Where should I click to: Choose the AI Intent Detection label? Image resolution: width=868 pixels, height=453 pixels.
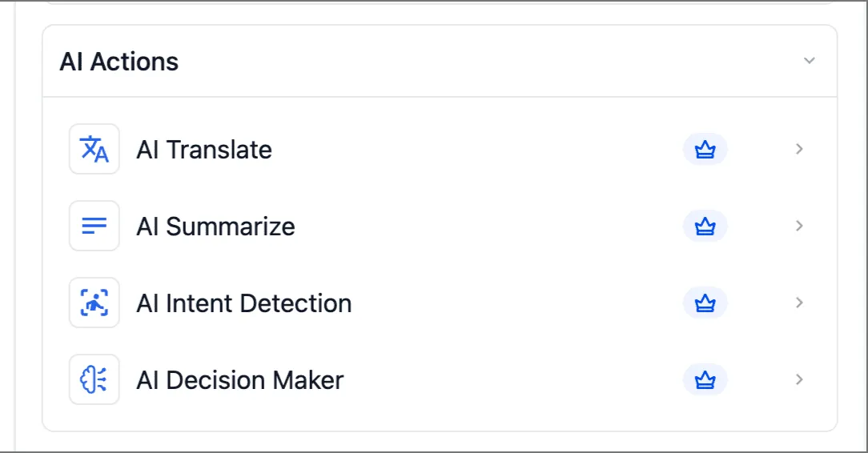(x=244, y=303)
